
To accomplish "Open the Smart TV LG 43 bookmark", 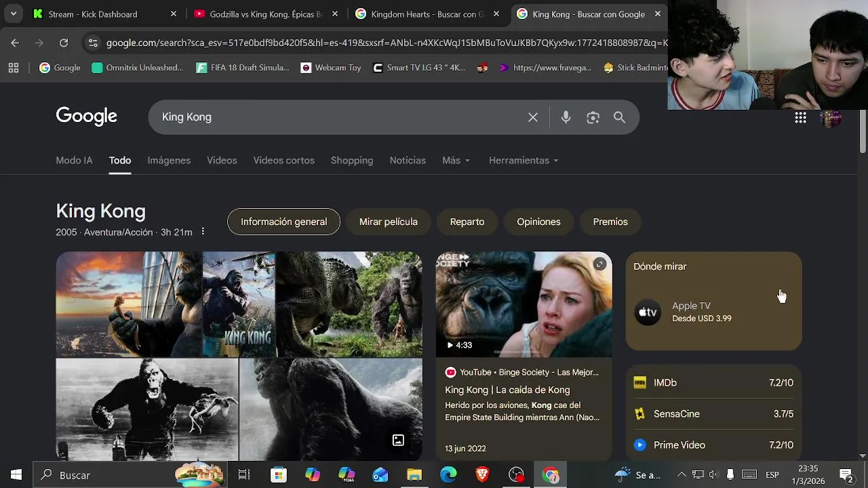I will tap(419, 68).
